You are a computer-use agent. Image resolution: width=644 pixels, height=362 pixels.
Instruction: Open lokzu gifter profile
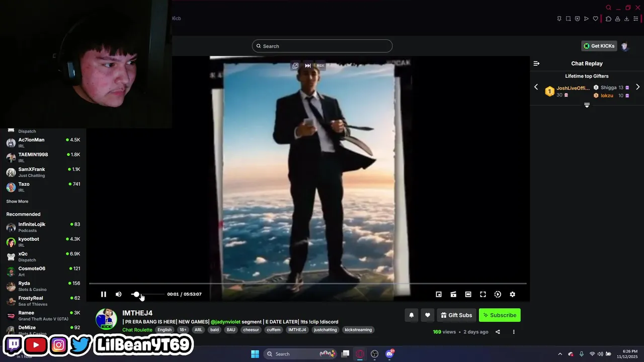tap(607, 96)
